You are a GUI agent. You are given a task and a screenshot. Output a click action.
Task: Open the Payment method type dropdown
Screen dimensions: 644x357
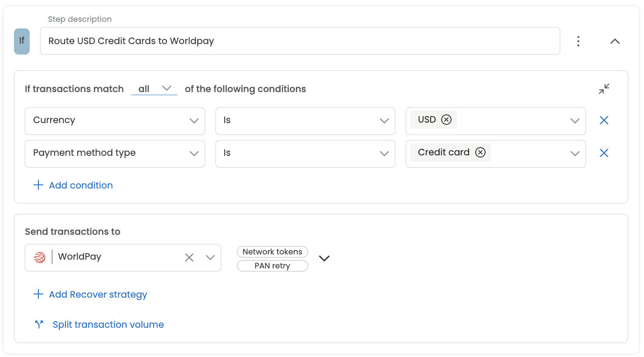(x=115, y=154)
